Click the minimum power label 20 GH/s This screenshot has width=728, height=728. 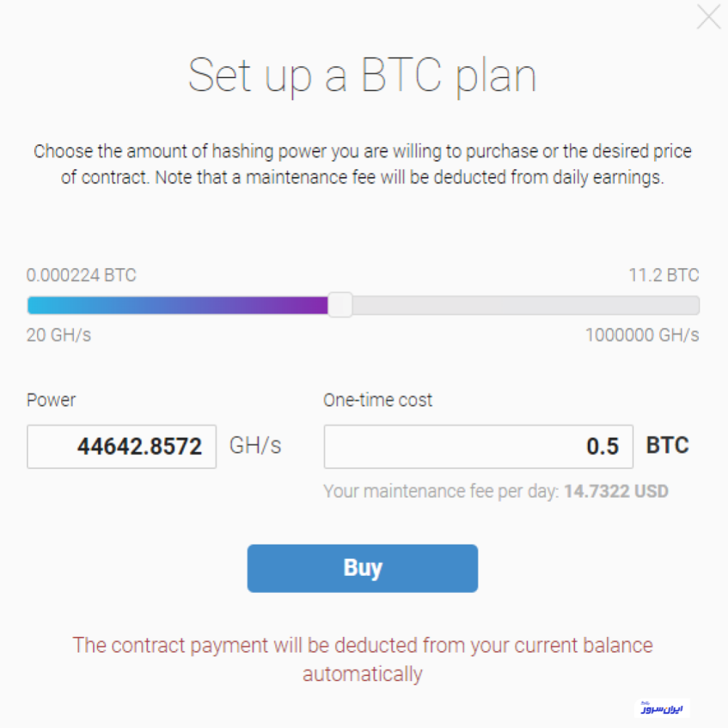click(59, 335)
